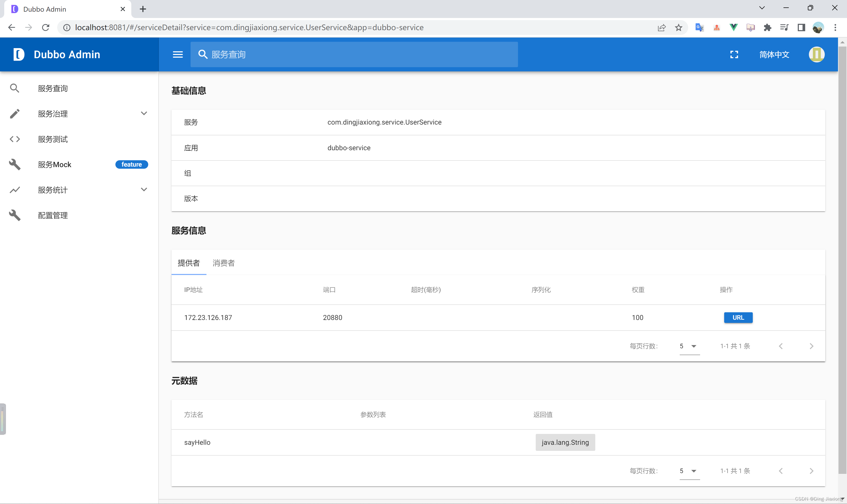Sort by the IP地址 column header
Viewport: 847px width, 504px height.
[193, 290]
